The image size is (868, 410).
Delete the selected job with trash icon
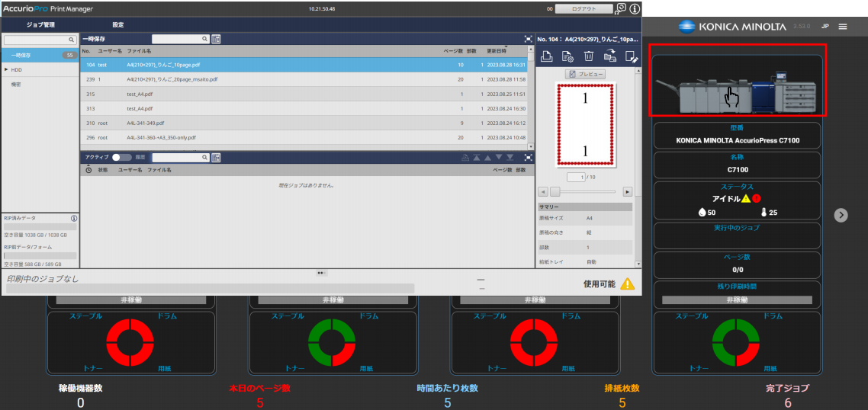(x=589, y=56)
